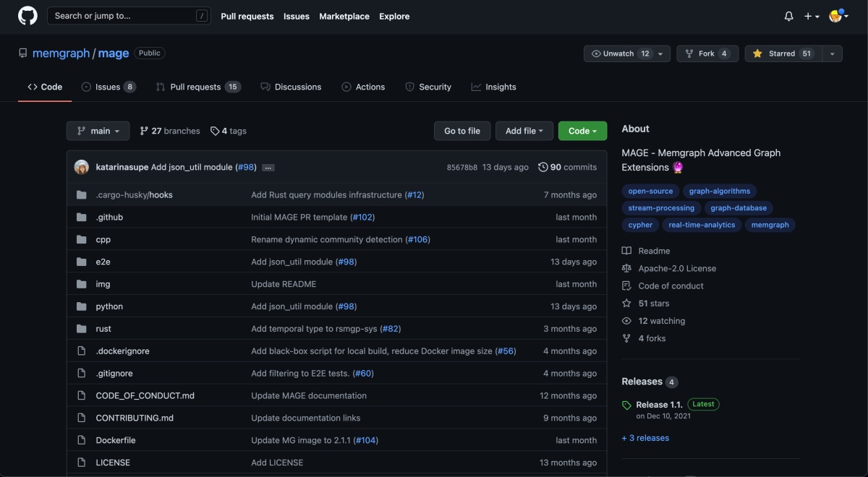The width and height of the screenshot is (868, 477).
Task: Switch to the Pull requests repository tab
Action: [x=198, y=87]
